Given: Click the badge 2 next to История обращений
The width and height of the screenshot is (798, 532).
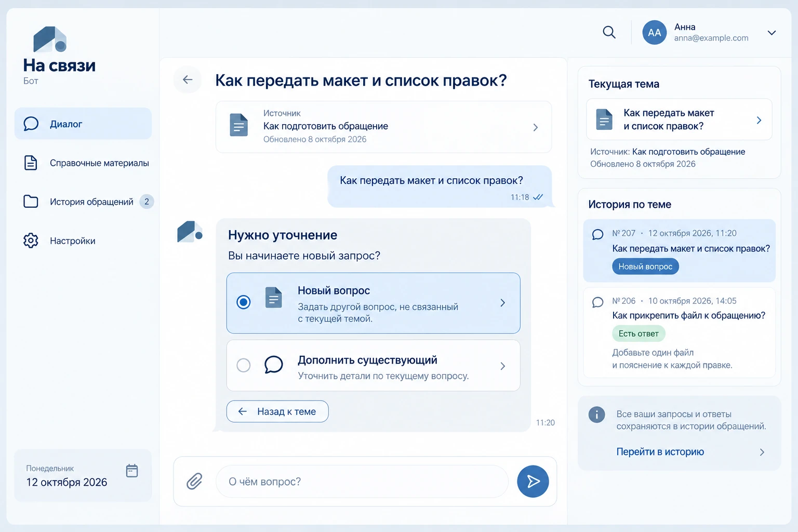Looking at the screenshot, I should point(147,202).
